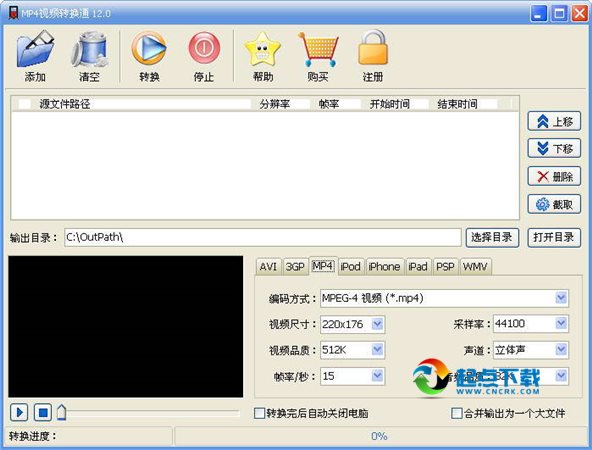Switch to the 3GP tab

click(x=295, y=267)
